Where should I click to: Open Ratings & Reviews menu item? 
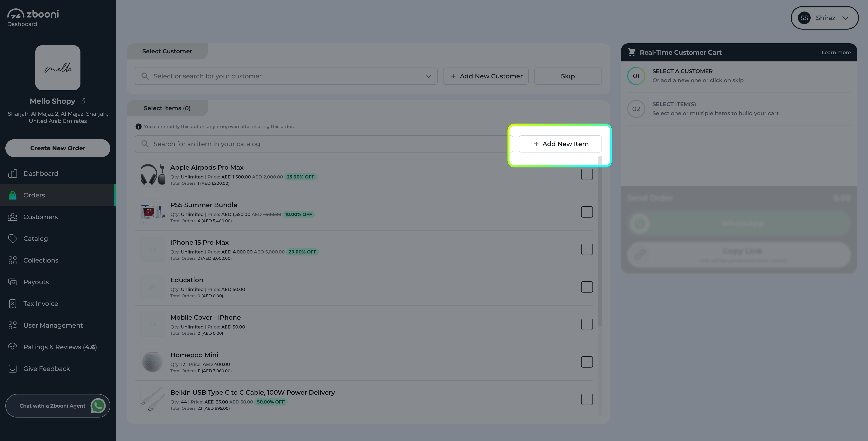click(60, 347)
